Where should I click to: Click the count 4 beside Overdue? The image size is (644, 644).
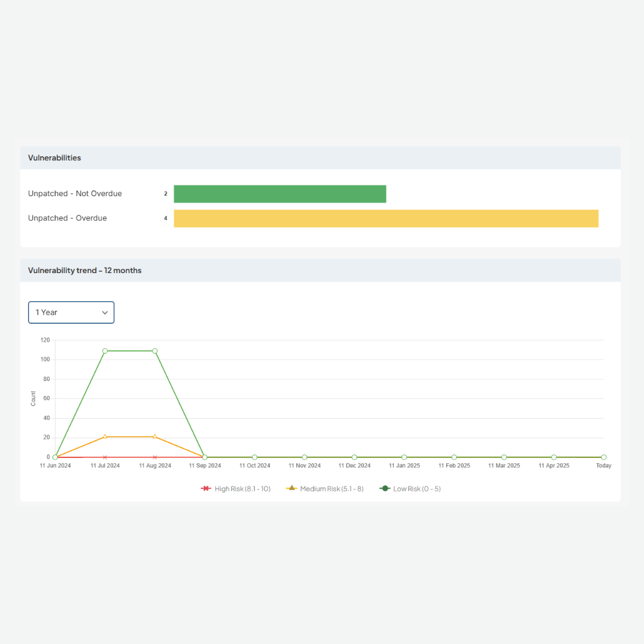pyautogui.click(x=166, y=218)
